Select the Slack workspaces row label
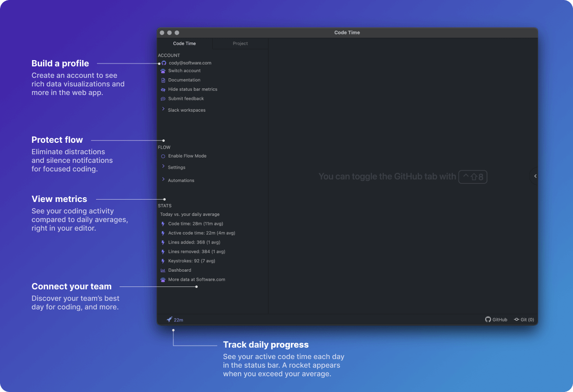 click(187, 110)
